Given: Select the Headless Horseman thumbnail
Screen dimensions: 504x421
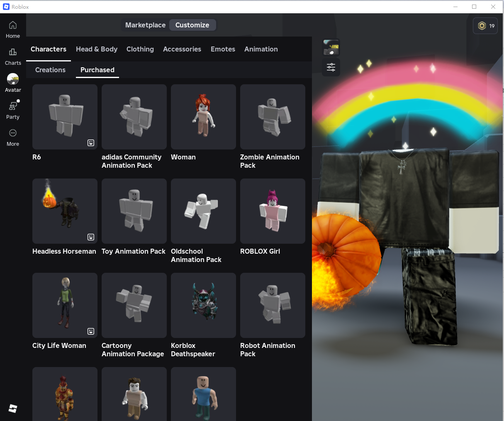Looking at the screenshot, I should click(x=65, y=211).
